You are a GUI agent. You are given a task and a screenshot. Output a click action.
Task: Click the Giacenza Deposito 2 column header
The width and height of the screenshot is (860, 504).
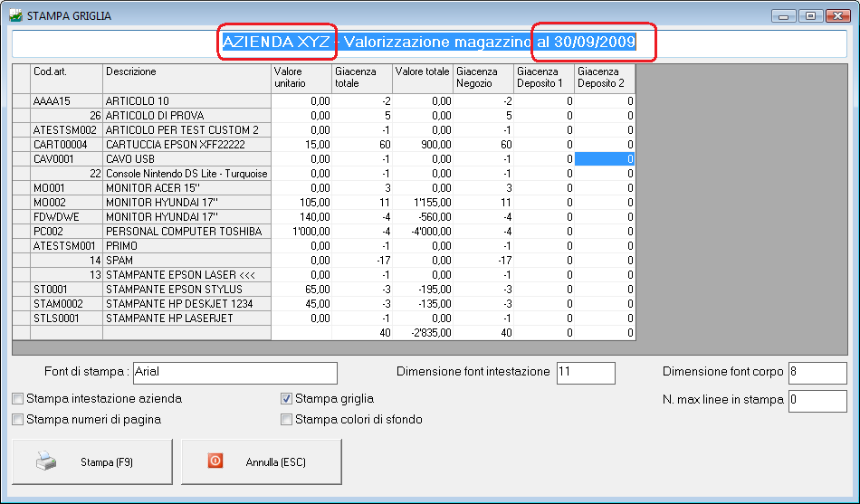click(605, 79)
